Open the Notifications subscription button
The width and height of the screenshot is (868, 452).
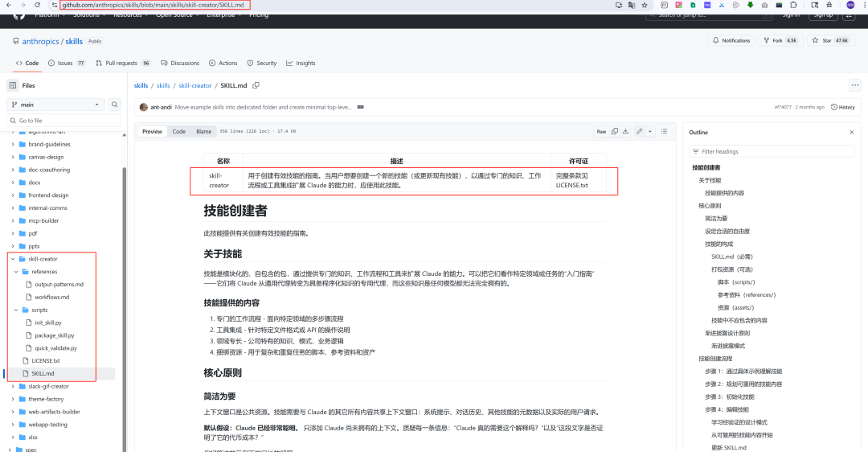731,40
